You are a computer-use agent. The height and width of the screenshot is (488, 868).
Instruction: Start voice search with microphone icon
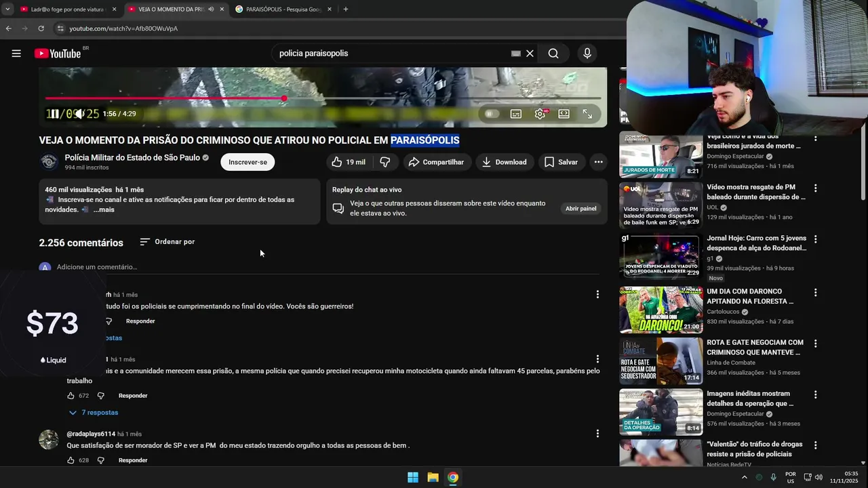587,54
